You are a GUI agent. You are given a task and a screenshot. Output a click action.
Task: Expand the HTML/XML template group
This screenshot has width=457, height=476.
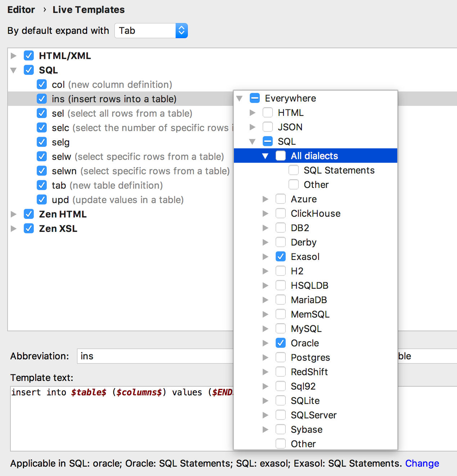click(x=14, y=56)
